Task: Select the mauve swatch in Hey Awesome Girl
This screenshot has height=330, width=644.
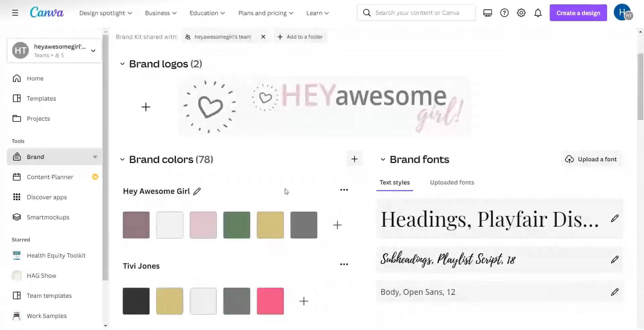Action: tap(136, 225)
